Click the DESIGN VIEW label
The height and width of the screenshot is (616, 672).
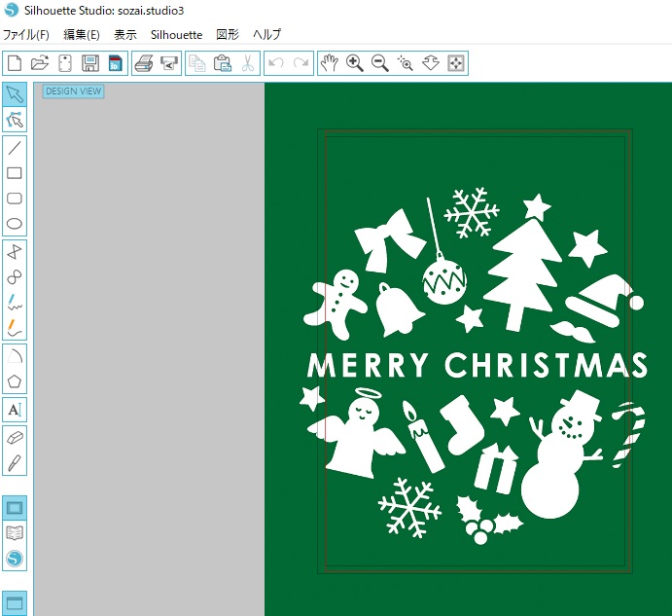point(73,91)
